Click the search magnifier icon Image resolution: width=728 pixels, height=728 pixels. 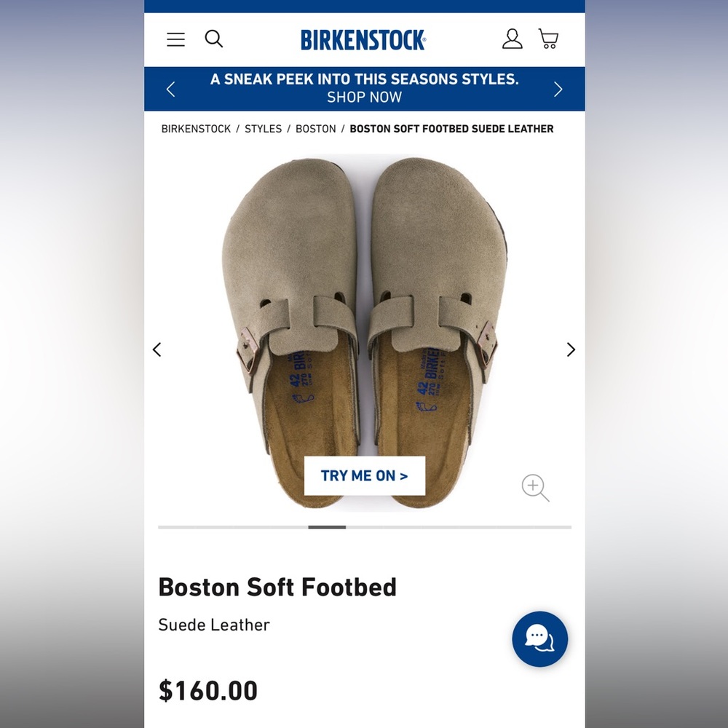(x=213, y=39)
